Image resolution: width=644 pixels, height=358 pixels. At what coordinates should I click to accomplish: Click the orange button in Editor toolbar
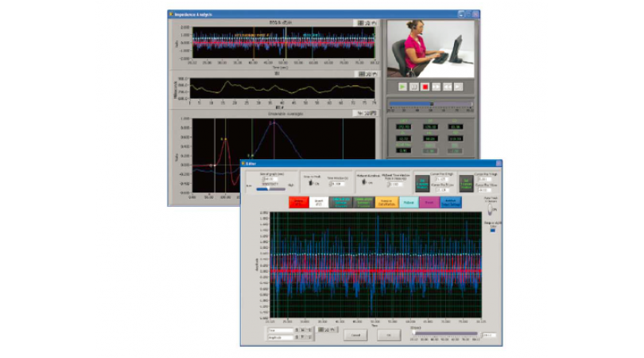coord(386,203)
